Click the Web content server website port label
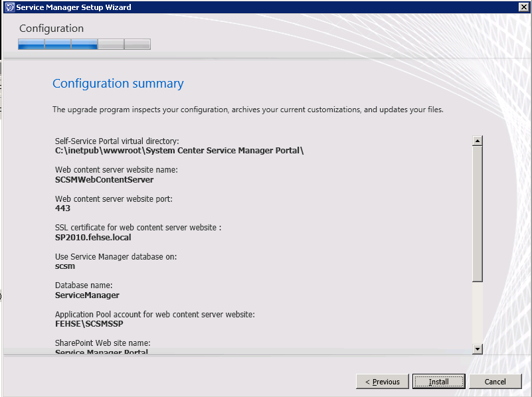Screen dimensions: 532x397 (x=114, y=199)
